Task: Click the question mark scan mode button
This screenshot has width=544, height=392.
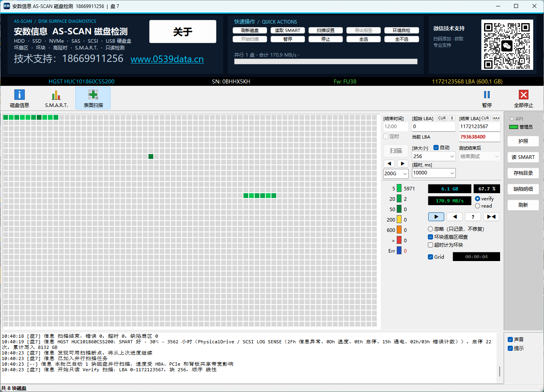Action: pos(473,217)
